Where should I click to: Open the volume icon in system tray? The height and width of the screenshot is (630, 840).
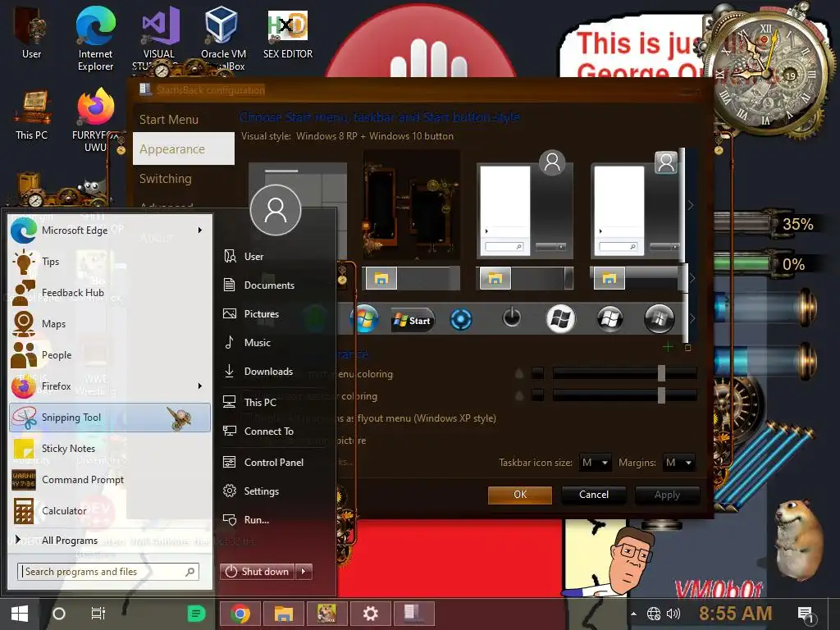(673, 614)
